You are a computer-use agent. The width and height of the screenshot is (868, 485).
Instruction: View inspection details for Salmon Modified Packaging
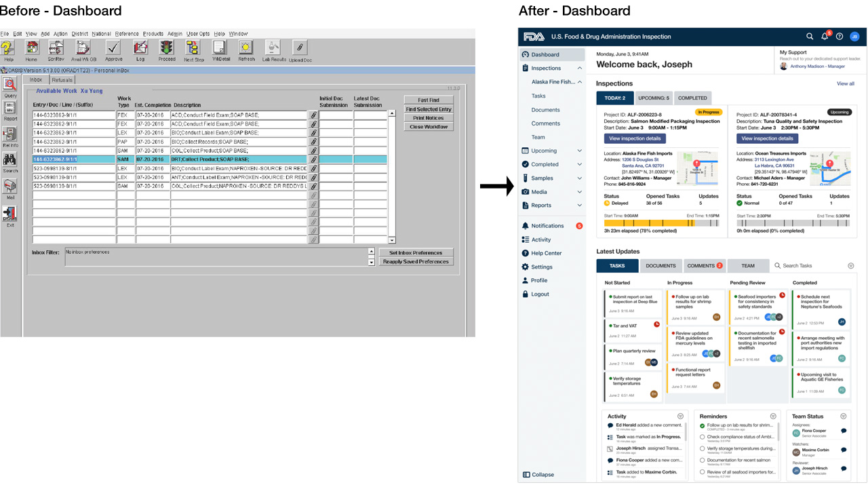[635, 138]
